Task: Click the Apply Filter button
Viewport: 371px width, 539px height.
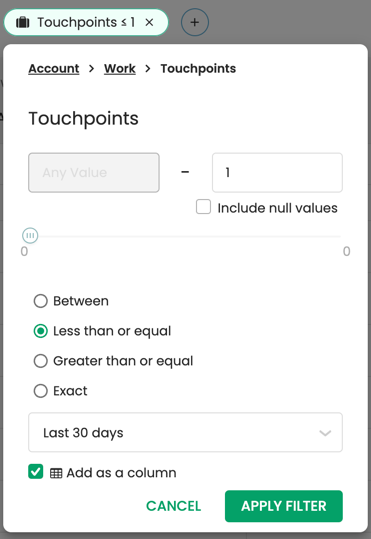Action: [284, 506]
